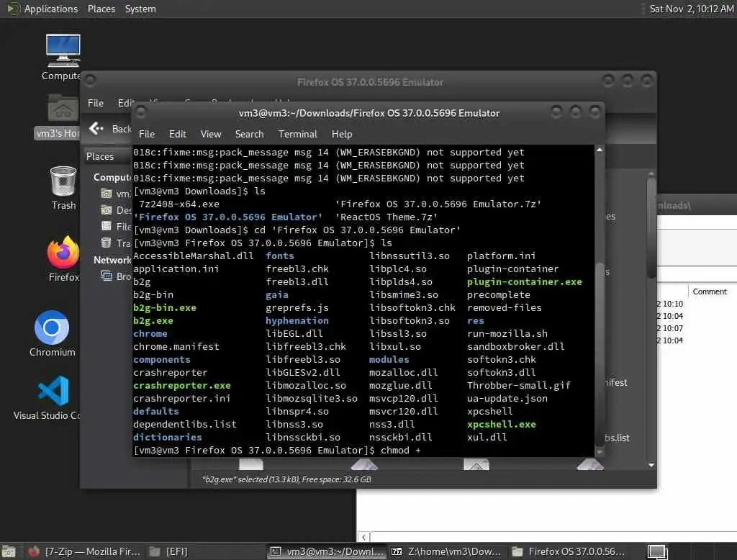Viewport: 737px width, 560px height.
Task: Select the File System icon in Places sidebar
Action: (x=107, y=226)
